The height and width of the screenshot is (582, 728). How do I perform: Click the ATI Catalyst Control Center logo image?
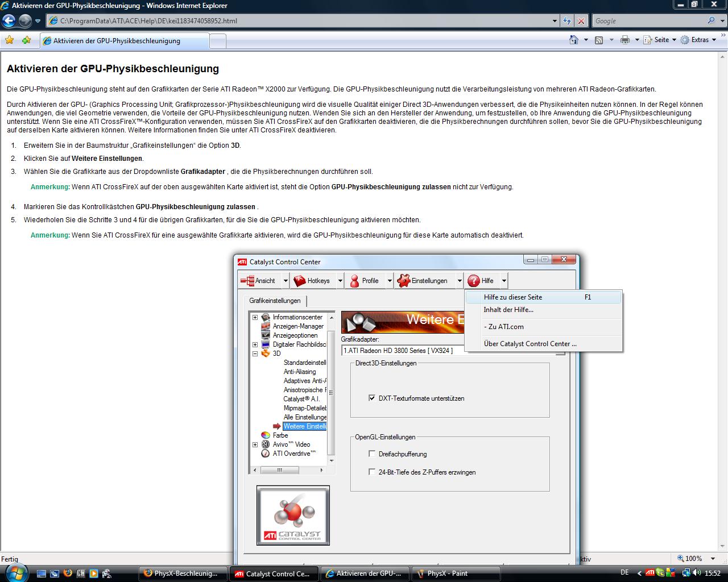pyautogui.click(x=293, y=516)
